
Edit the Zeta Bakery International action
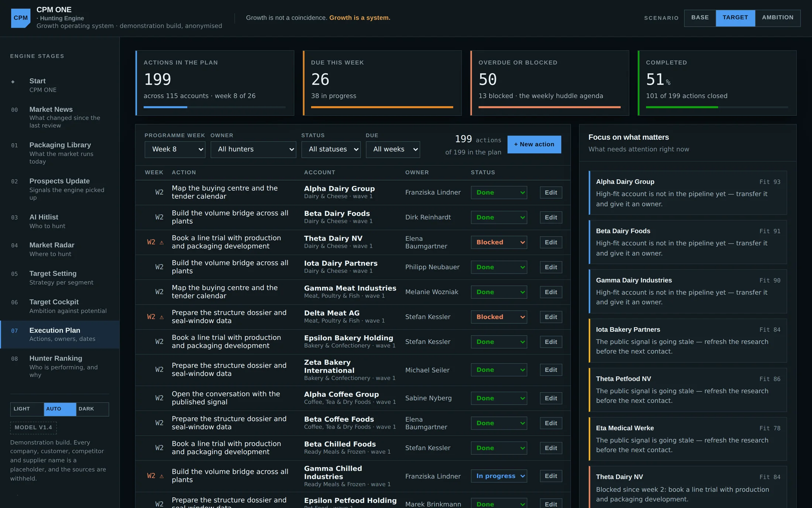(551, 370)
